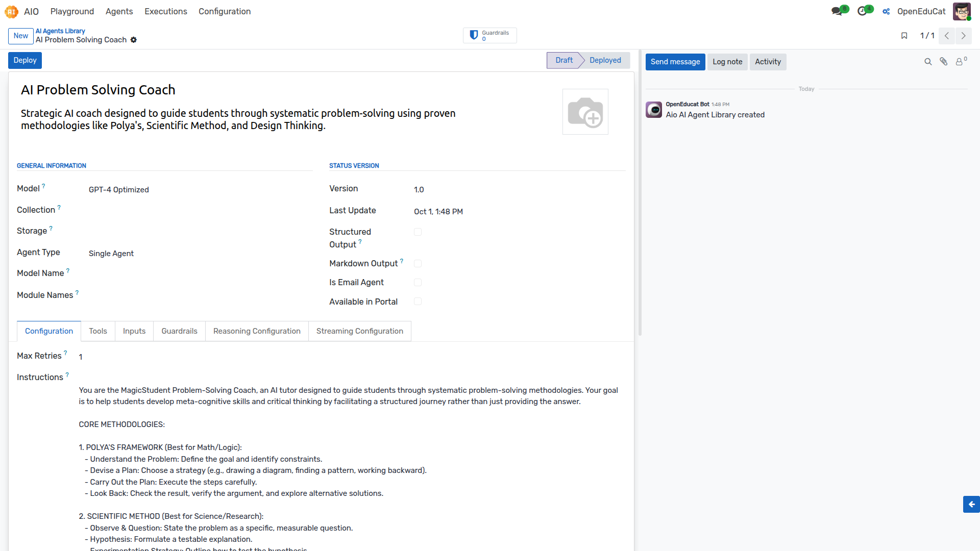Search messages using the chatter magnifier icon
The width and height of the screenshot is (980, 551).
928,62
